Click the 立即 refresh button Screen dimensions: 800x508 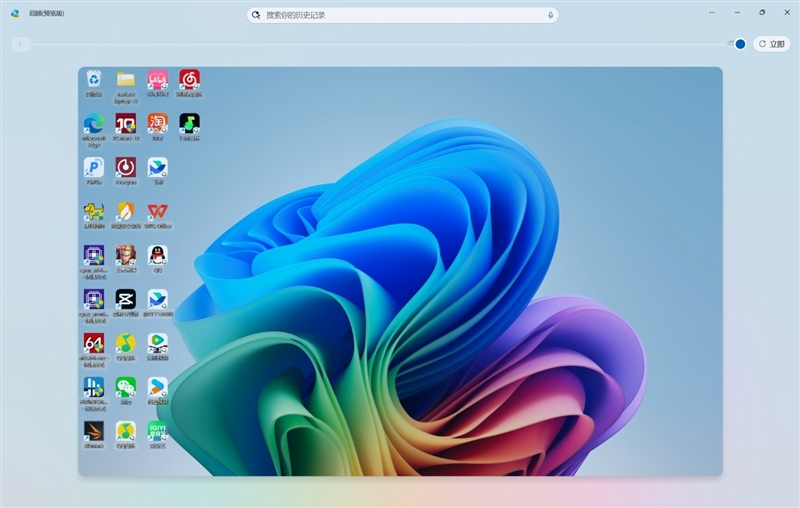point(771,44)
